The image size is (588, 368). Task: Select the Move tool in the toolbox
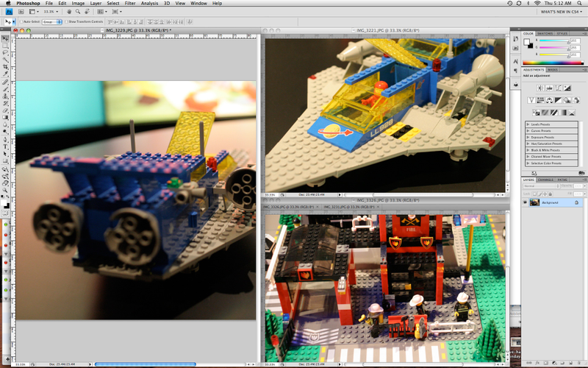(5, 38)
